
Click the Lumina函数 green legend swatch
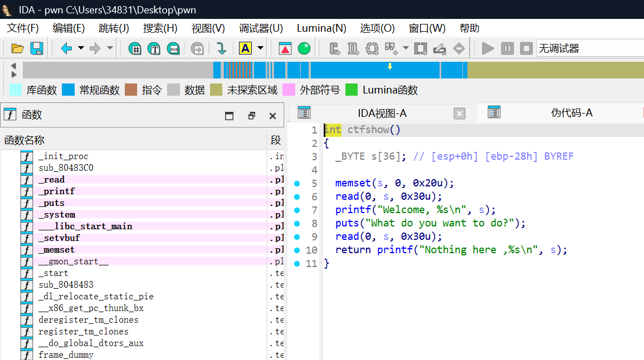[352, 90]
